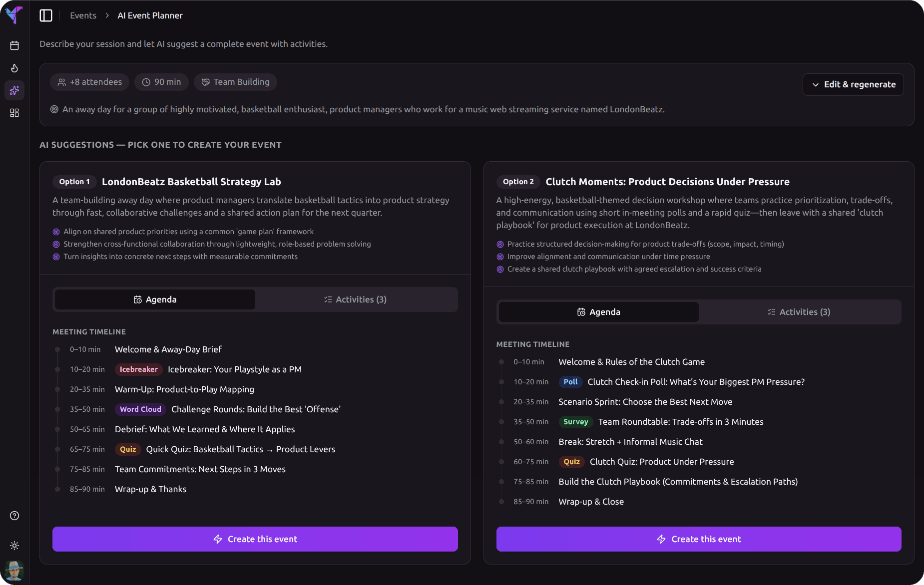This screenshot has height=585, width=924.
Task: Open the grid dashboard sidebar icon
Action: [14, 113]
